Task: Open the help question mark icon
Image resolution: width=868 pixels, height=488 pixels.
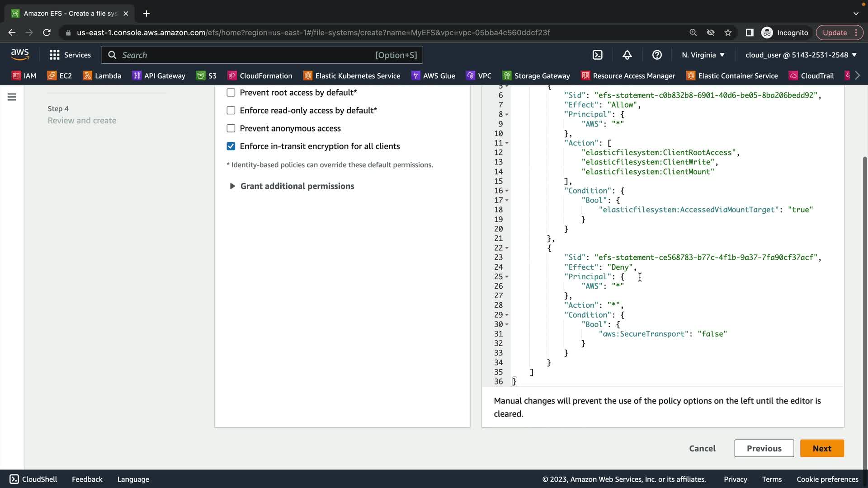Action: click(657, 55)
